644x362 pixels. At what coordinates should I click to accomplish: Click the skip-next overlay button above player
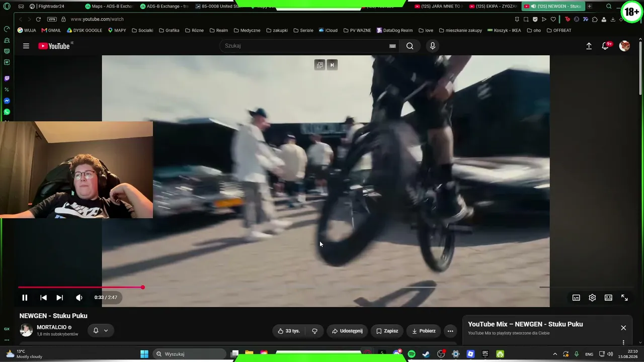pyautogui.click(x=332, y=65)
